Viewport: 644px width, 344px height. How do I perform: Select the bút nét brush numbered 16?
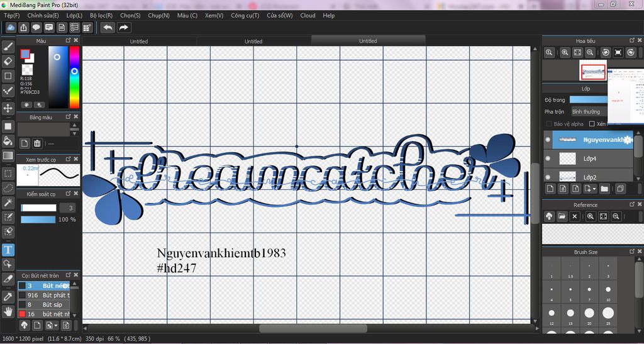[x=45, y=314]
